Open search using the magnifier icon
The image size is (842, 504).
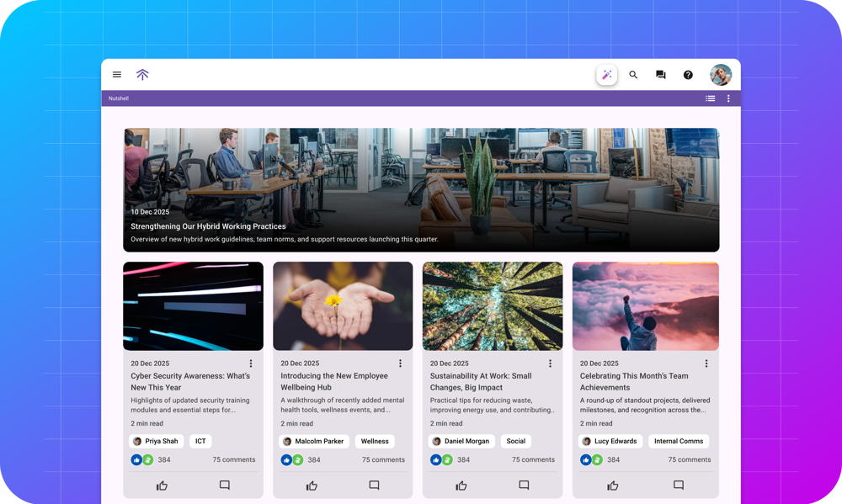pyautogui.click(x=633, y=75)
